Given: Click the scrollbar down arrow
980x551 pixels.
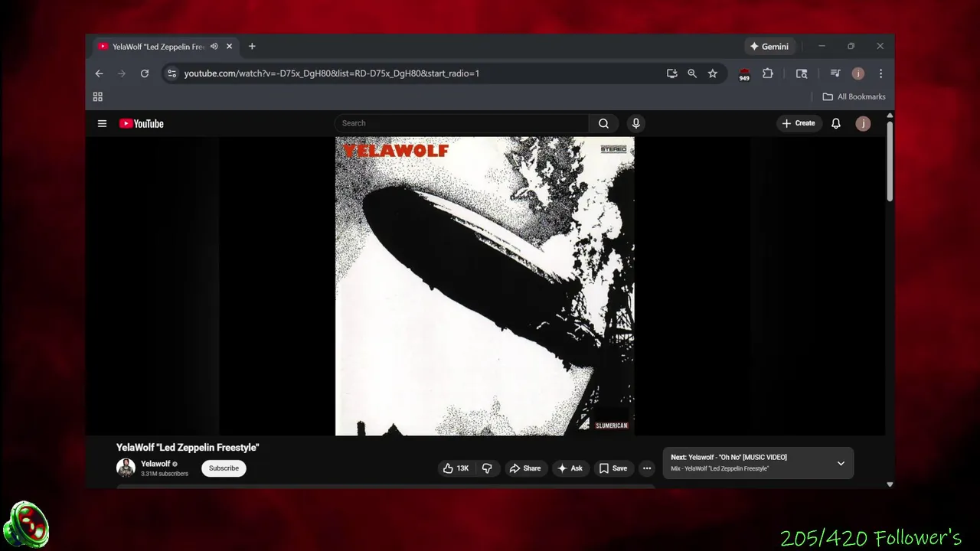Looking at the screenshot, I should click(x=890, y=484).
